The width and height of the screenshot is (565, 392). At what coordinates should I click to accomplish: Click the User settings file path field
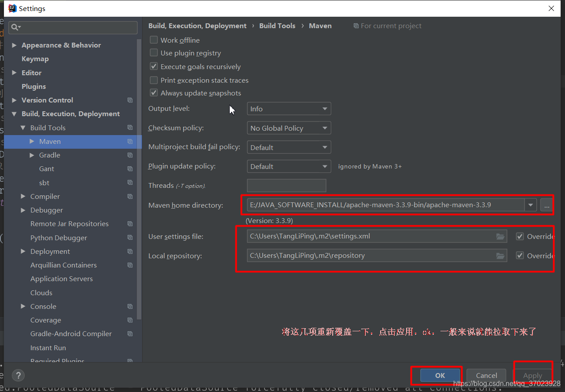(377, 236)
